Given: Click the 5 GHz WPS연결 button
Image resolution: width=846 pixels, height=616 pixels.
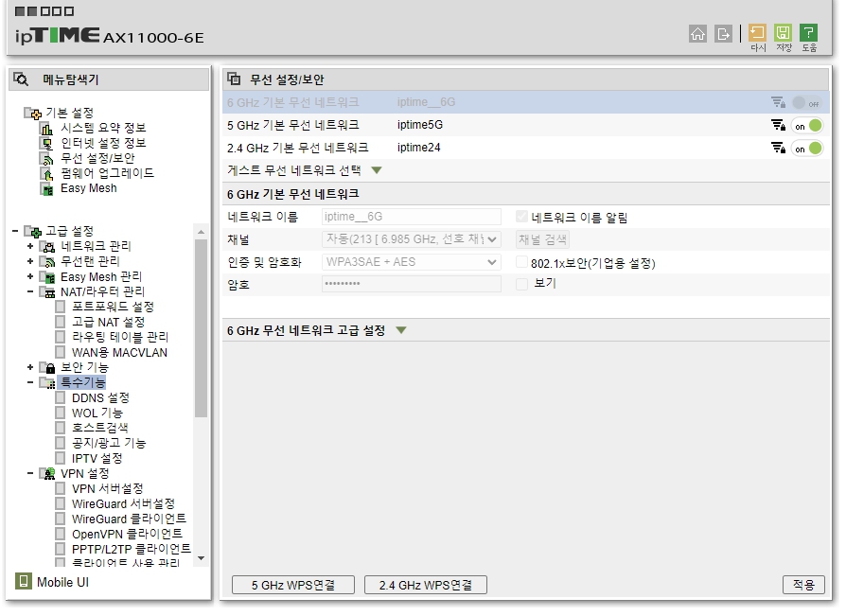Looking at the screenshot, I should click(x=293, y=586).
